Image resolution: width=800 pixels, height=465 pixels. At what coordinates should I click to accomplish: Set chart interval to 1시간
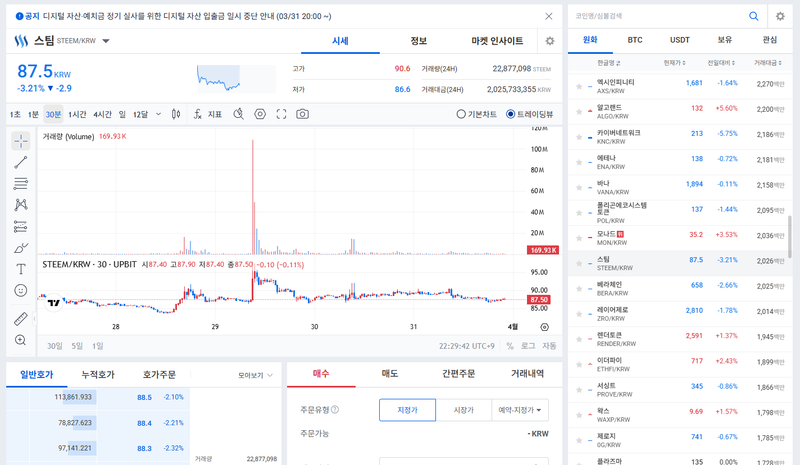click(78, 114)
